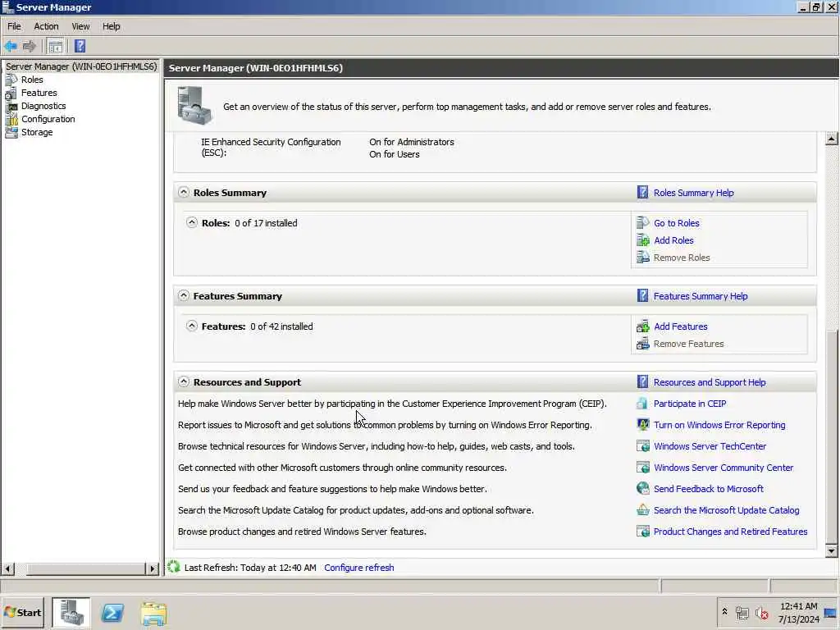The height and width of the screenshot is (630, 840).
Task: Select the Server Manager root tree node
Action: (81, 66)
